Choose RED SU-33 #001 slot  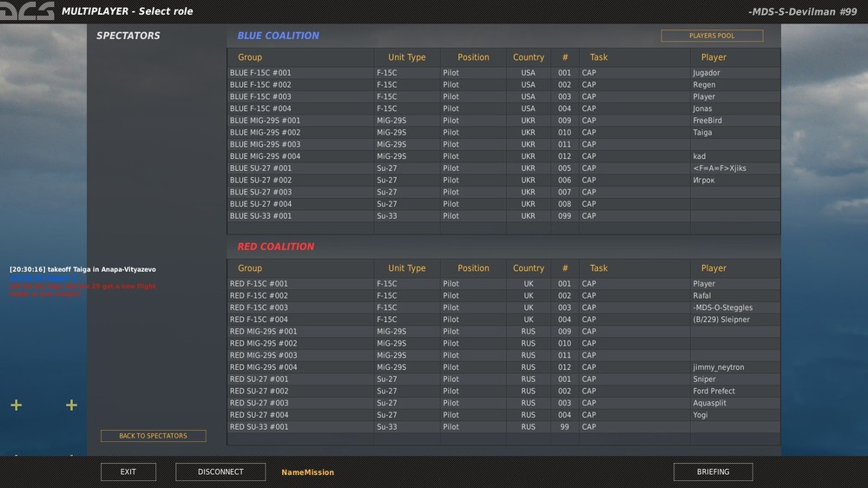click(x=503, y=427)
